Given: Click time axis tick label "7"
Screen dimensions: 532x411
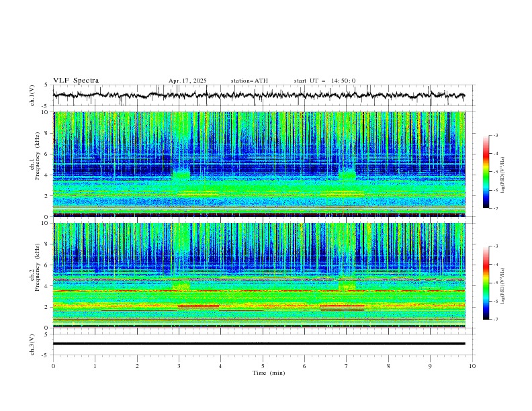Looking at the screenshot, I should 347,366.
